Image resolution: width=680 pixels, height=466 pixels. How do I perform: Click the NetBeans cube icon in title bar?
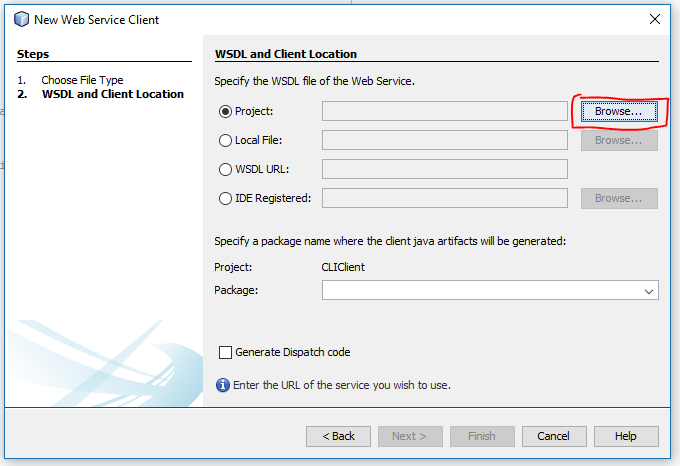pyautogui.click(x=21, y=20)
